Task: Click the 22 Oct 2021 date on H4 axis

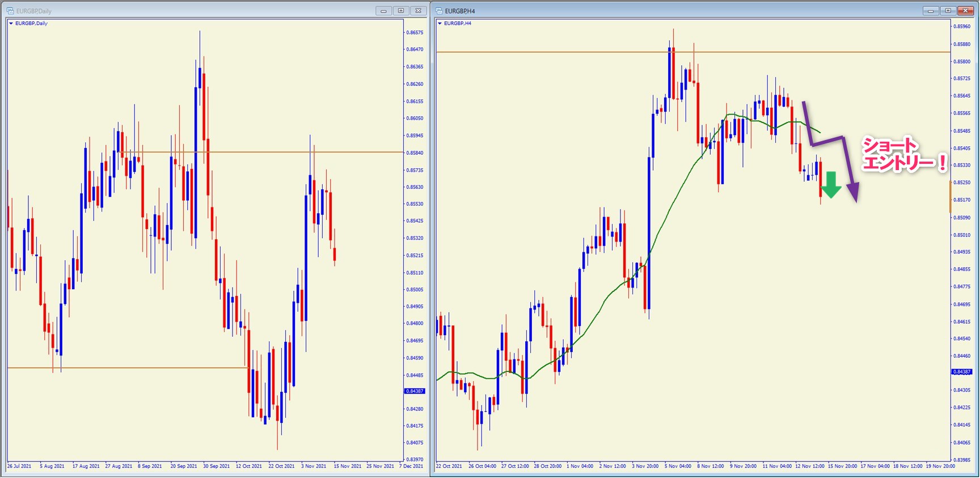Action: [x=449, y=466]
